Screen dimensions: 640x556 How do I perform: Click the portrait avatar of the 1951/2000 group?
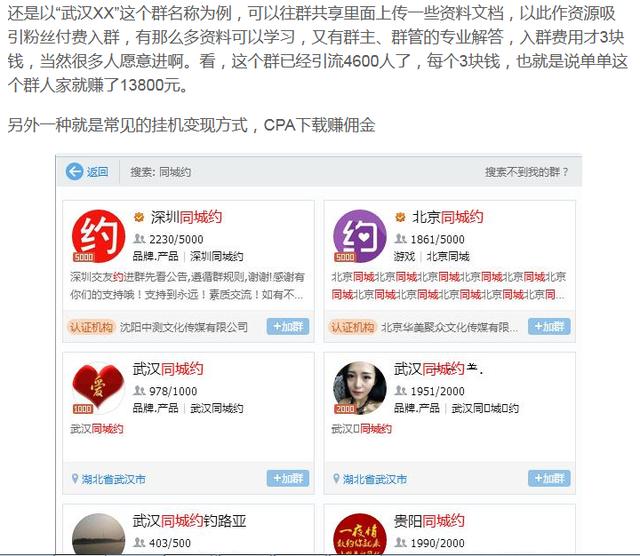point(360,388)
